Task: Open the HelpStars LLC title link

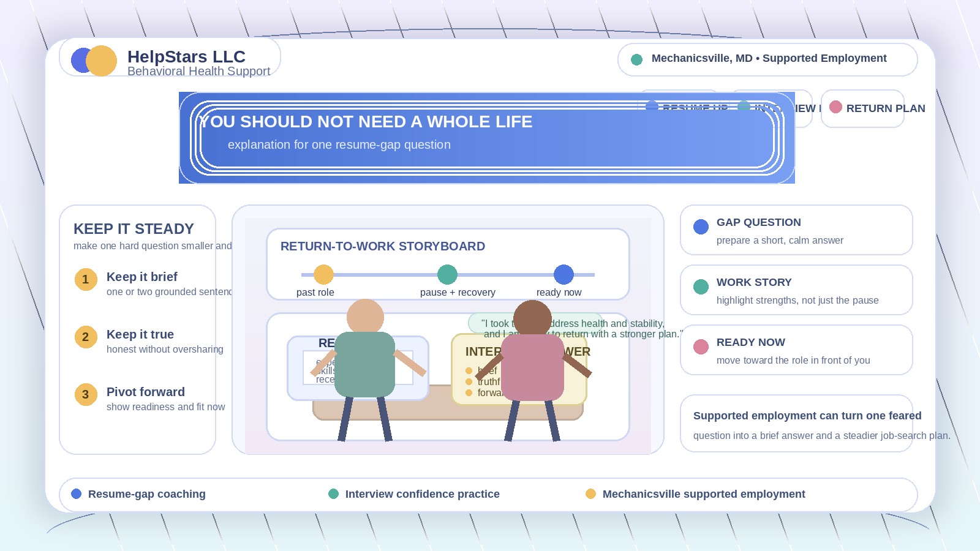Action: (186, 56)
